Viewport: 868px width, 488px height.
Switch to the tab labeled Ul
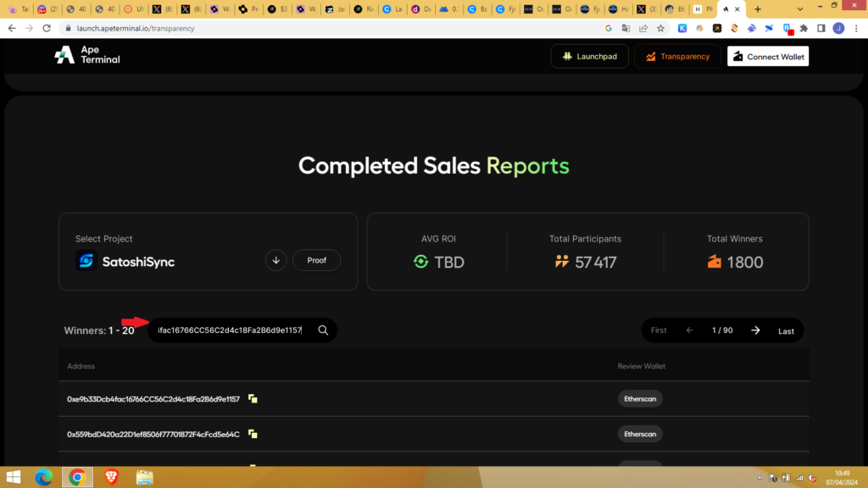134,8
